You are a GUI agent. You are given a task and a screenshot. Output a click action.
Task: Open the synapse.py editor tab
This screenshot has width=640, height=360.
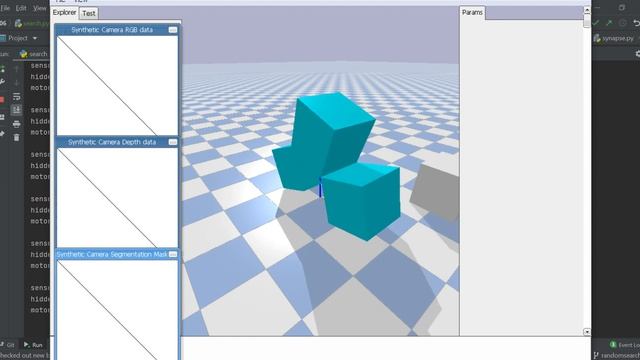[614, 38]
